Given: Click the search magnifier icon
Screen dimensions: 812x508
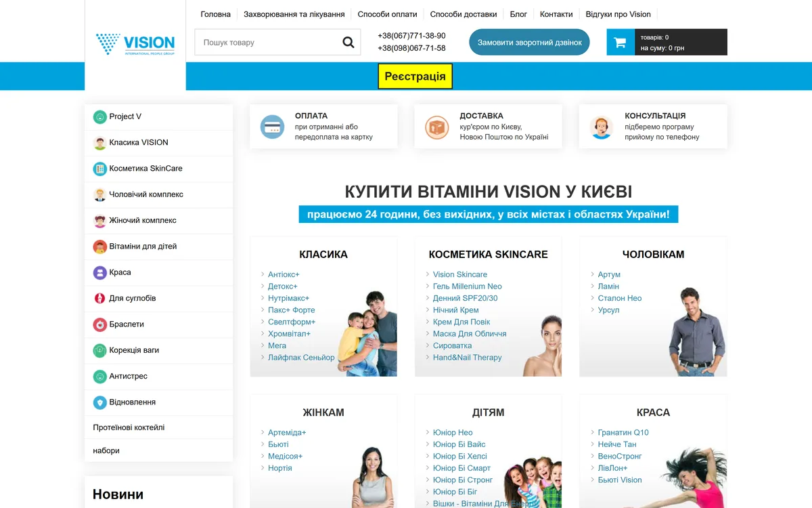Looking at the screenshot, I should point(348,42).
